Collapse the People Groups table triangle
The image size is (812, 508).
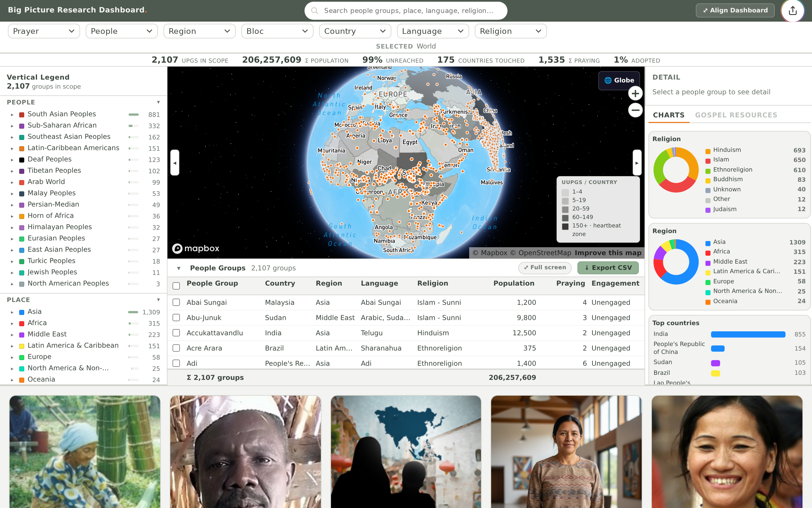point(179,268)
